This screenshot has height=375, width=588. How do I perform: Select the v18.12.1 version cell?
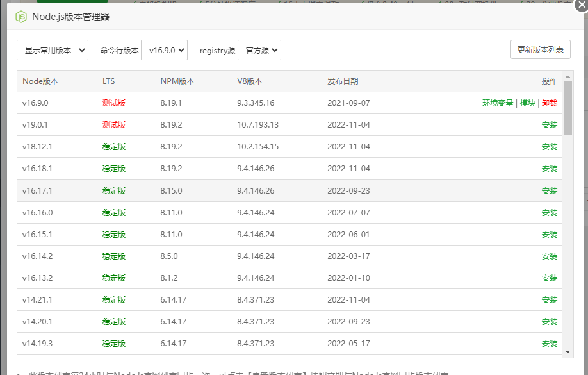point(37,146)
